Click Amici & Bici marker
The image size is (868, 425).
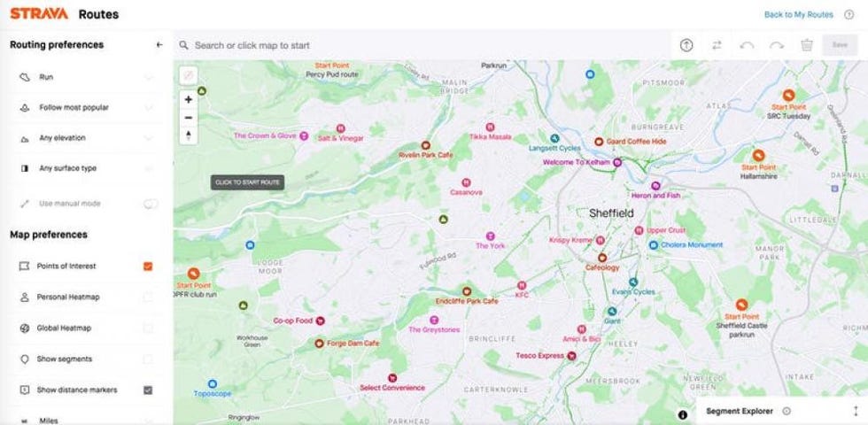coord(582,329)
